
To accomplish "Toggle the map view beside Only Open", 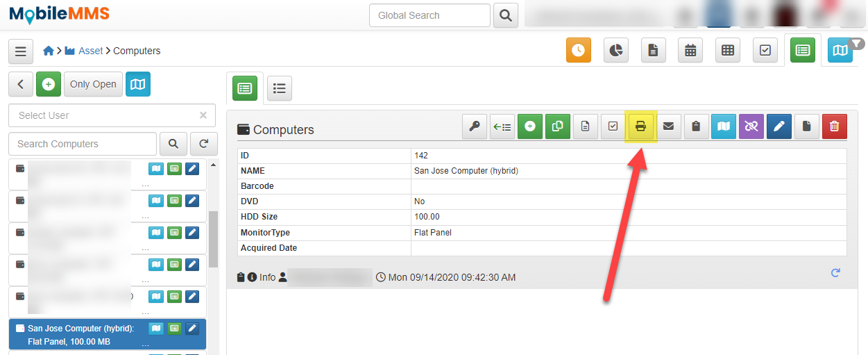I will (138, 84).
